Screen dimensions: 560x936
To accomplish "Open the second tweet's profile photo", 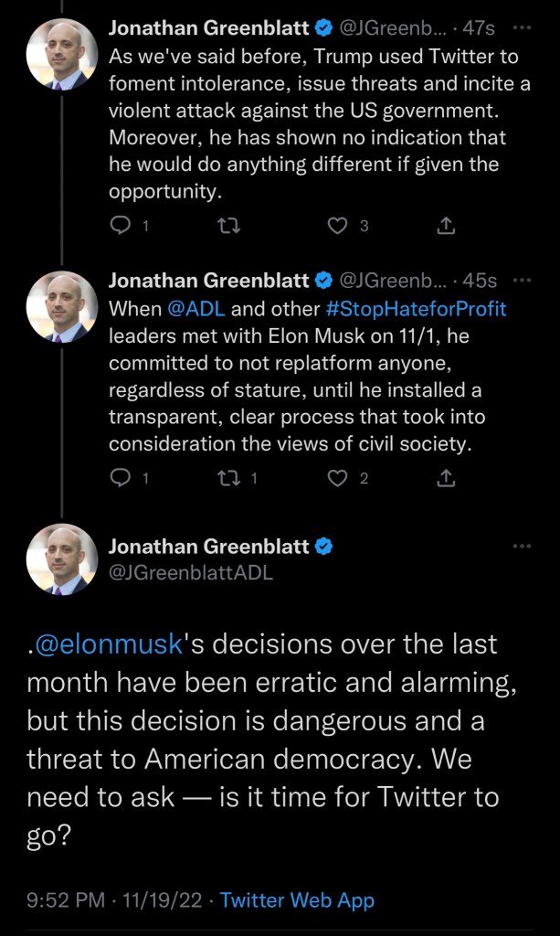I will coord(61,307).
